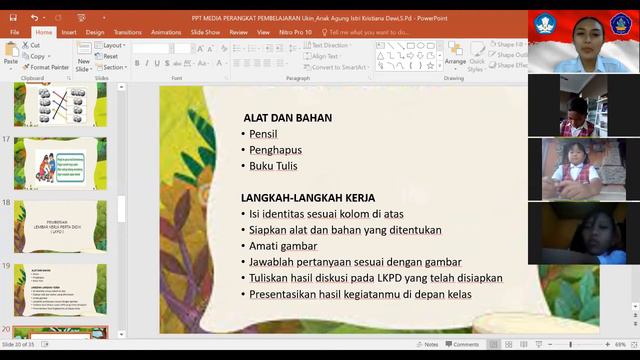Switch to the Review tab
The width and height of the screenshot is (640, 360).
pyautogui.click(x=238, y=32)
